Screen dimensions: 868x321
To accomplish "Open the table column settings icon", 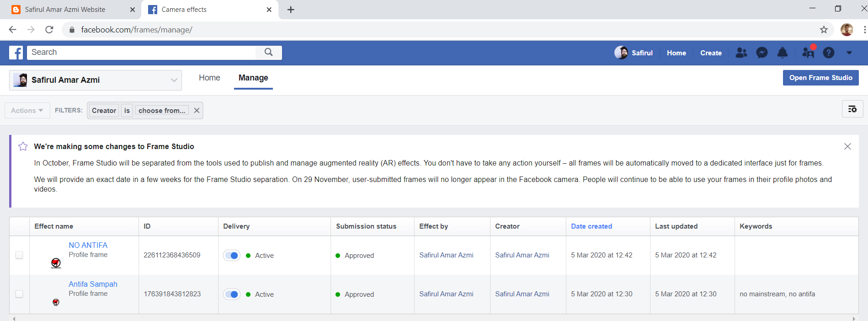I will tap(852, 109).
